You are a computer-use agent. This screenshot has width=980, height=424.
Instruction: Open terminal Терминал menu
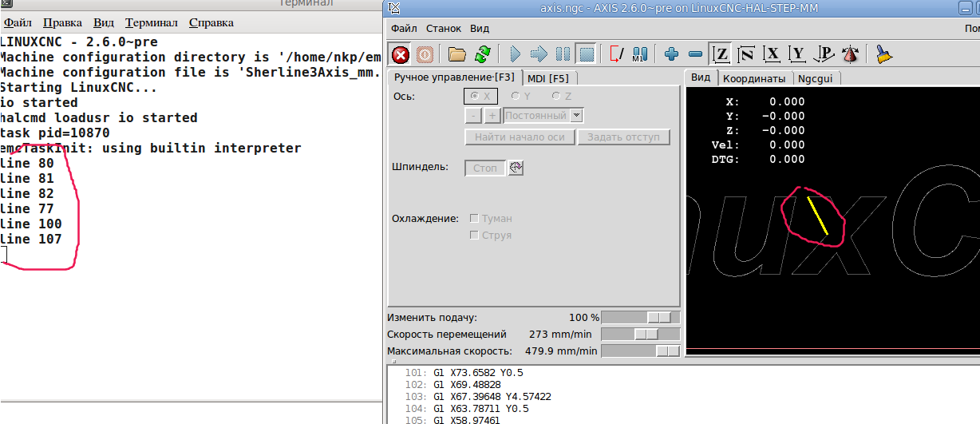(152, 22)
